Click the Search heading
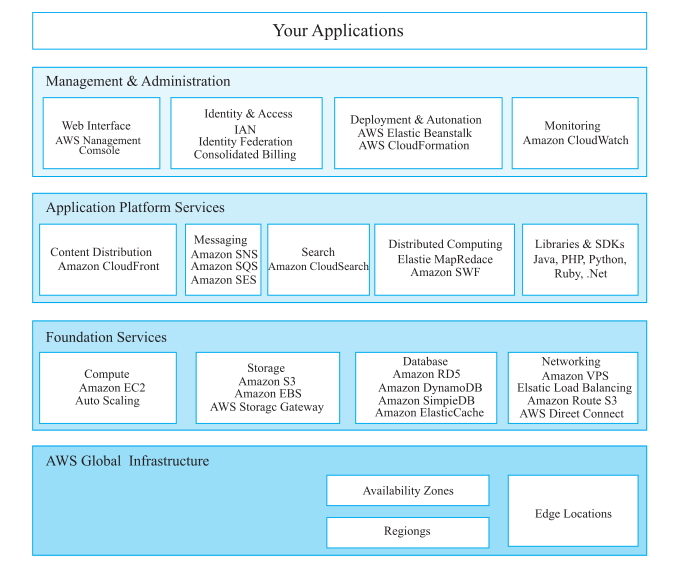This screenshot has height=566, width=694. pyautogui.click(x=318, y=252)
